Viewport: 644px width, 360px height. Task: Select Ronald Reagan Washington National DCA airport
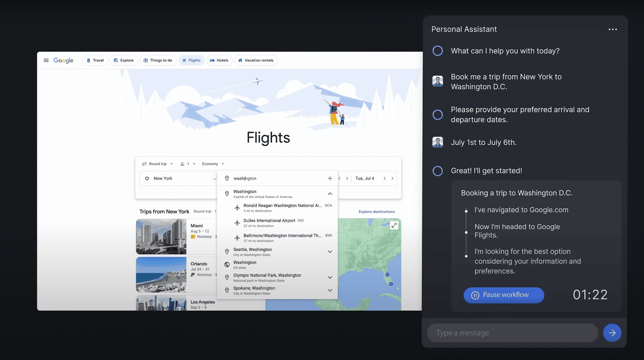[x=282, y=208]
